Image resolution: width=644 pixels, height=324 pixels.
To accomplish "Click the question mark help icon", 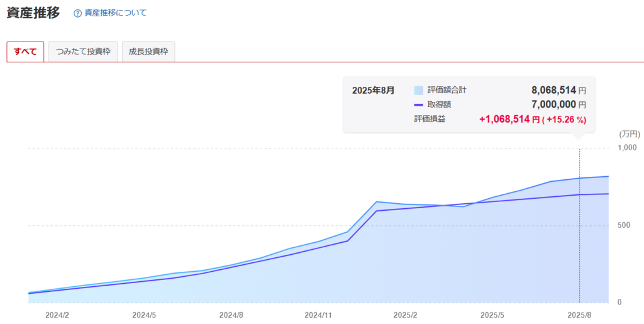I will pyautogui.click(x=77, y=13).
